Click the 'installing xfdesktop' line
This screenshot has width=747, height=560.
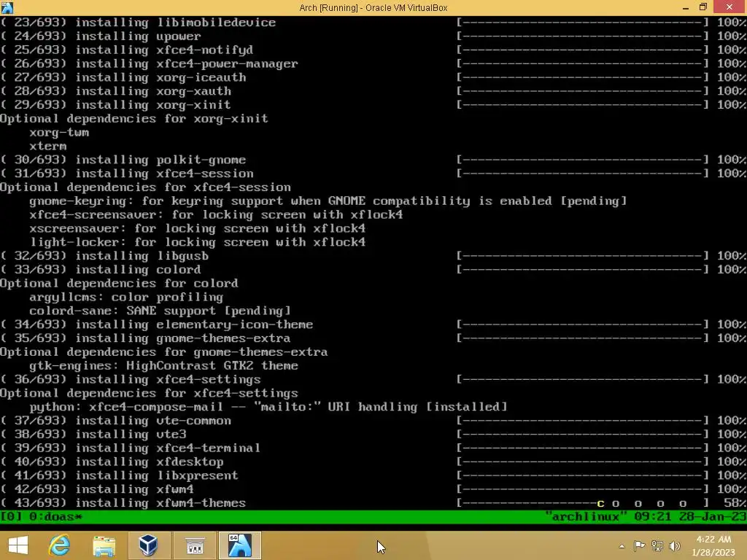(112, 462)
